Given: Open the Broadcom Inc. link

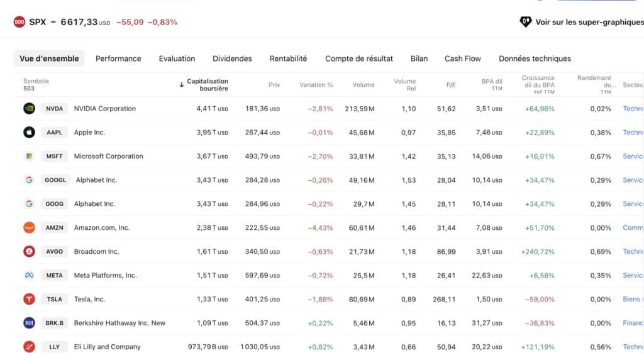Looking at the screenshot, I should coord(96,251).
